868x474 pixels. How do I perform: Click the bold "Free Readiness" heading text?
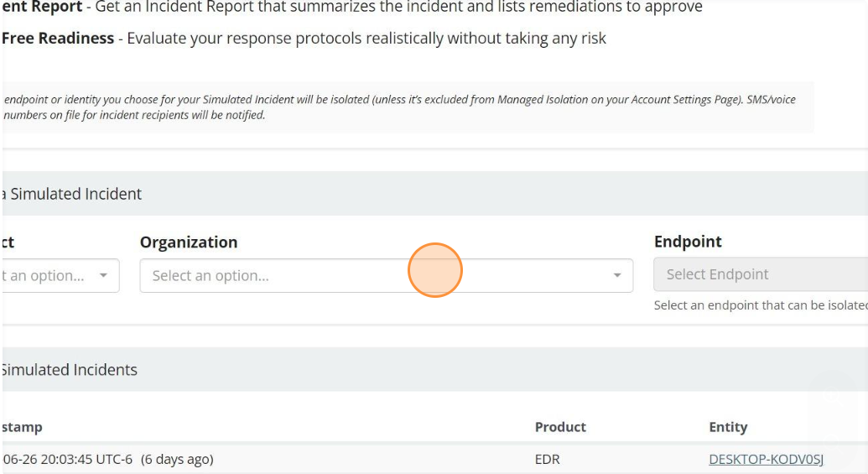(58, 39)
